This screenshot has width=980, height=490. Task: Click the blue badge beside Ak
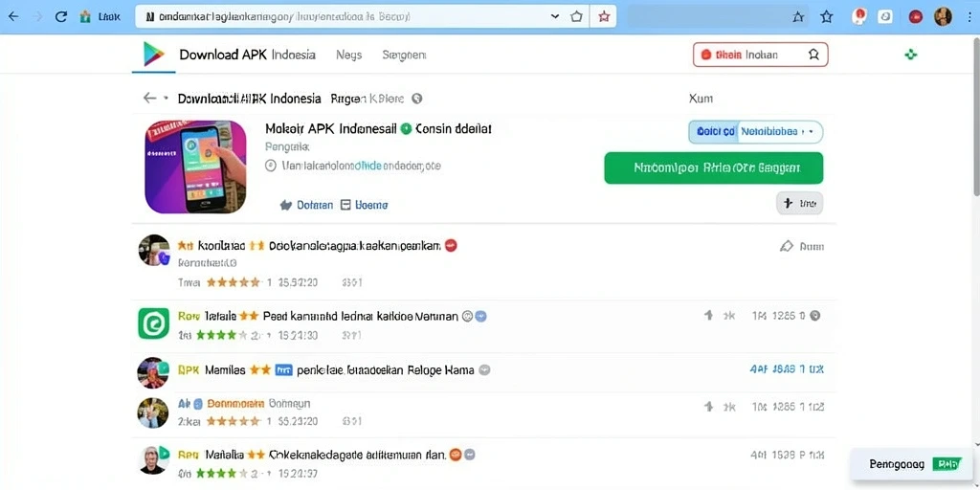click(x=198, y=404)
